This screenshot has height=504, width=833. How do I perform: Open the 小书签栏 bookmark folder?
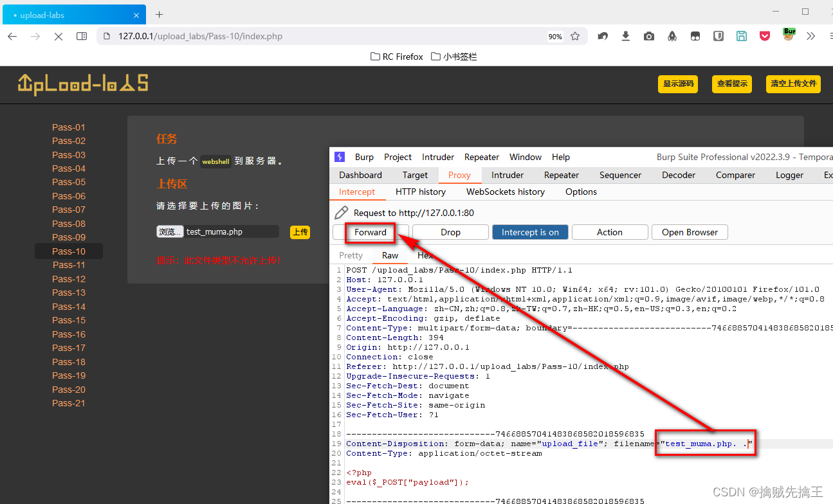pyautogui.click(x=454, y=57)
